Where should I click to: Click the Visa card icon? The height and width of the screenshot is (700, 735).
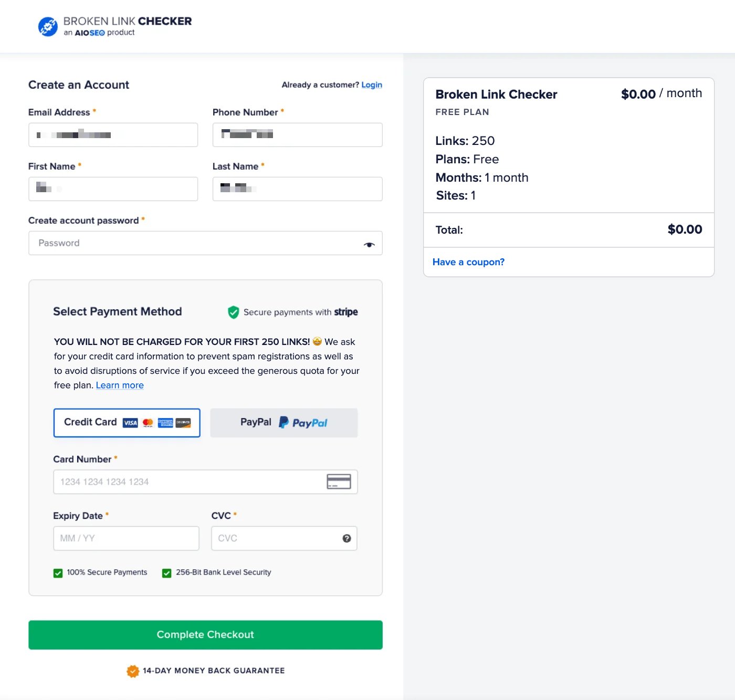[129, 422]
